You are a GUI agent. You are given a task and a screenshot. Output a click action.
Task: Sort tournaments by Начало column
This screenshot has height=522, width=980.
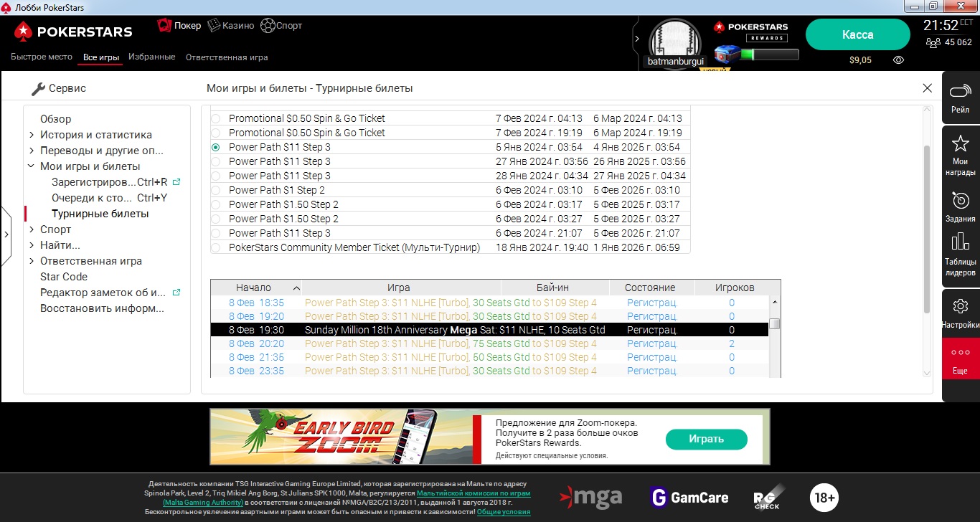coord(256,288)
